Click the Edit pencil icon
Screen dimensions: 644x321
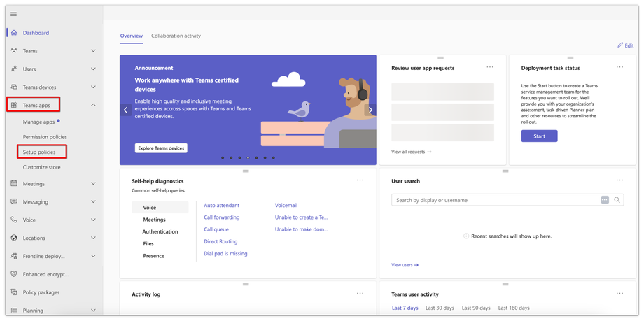620,45
